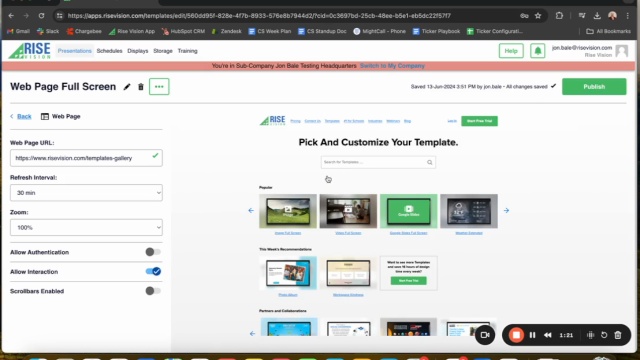The image size is (640, 360).
Task: Enable the Allow Authentication toggle
Action: click(153, 252)
